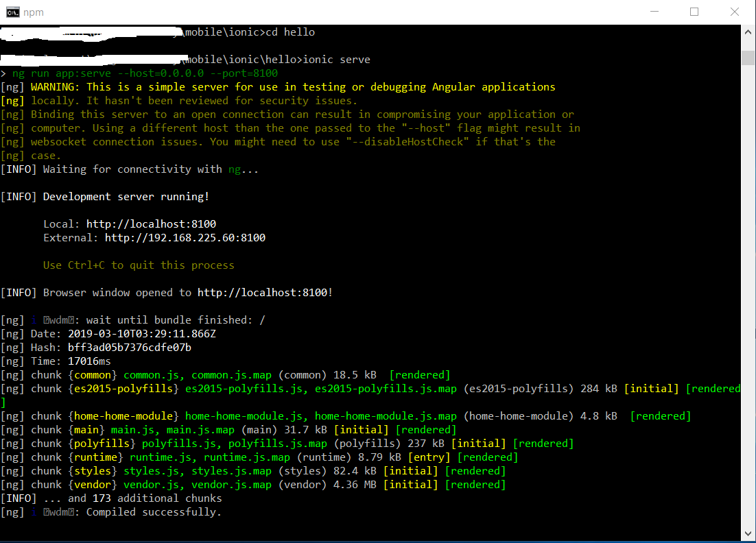Click the External http://192.168.225.60:8100 URL

click(x=185, y=238)
